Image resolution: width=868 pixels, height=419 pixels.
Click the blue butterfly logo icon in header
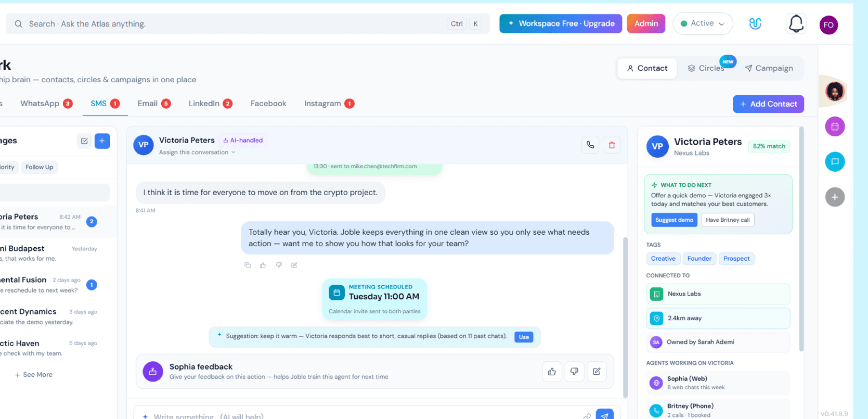click(755, 23)
